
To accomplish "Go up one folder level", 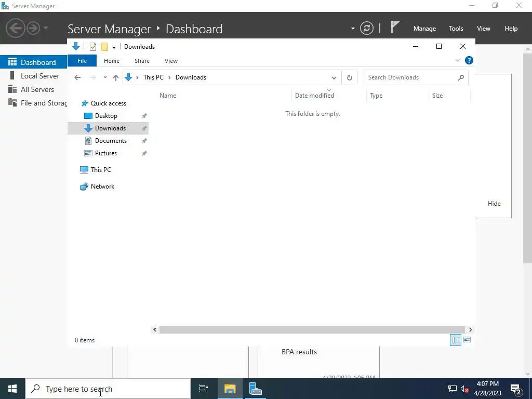I will click(116, 77).
